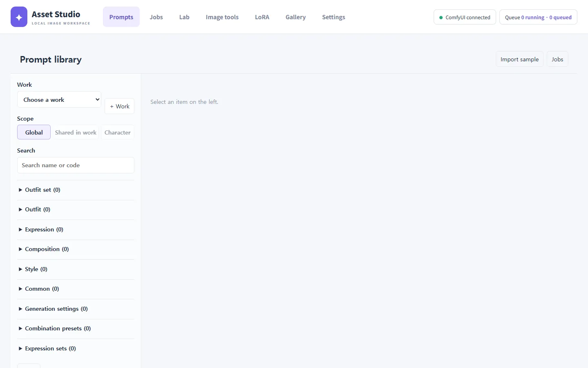Click the + Work button

pos(120,106)
